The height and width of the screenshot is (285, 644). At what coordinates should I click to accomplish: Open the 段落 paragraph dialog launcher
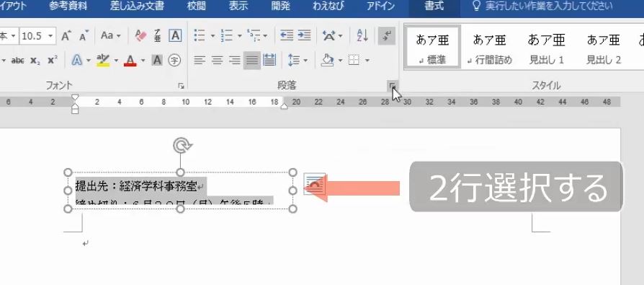392,86
